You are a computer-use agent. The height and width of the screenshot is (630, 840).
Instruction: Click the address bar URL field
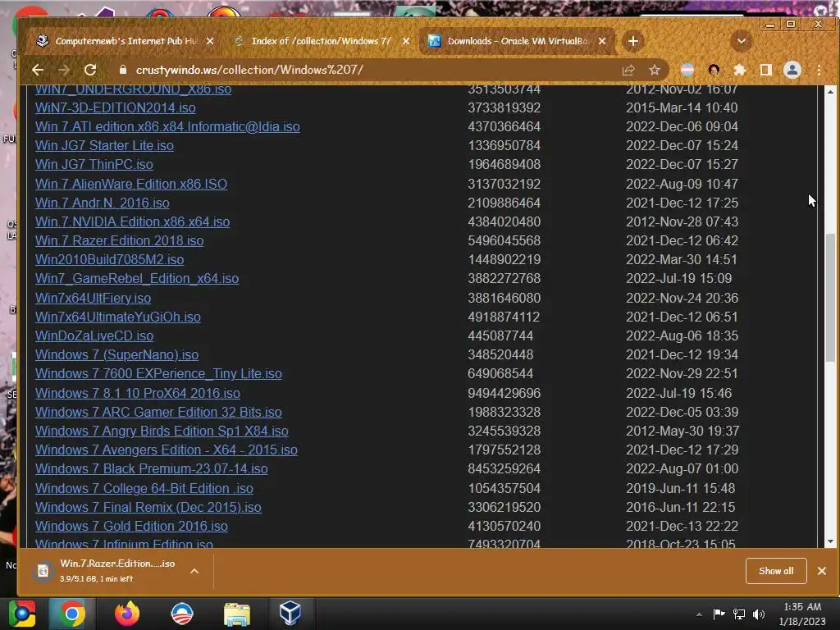point(370,70)
